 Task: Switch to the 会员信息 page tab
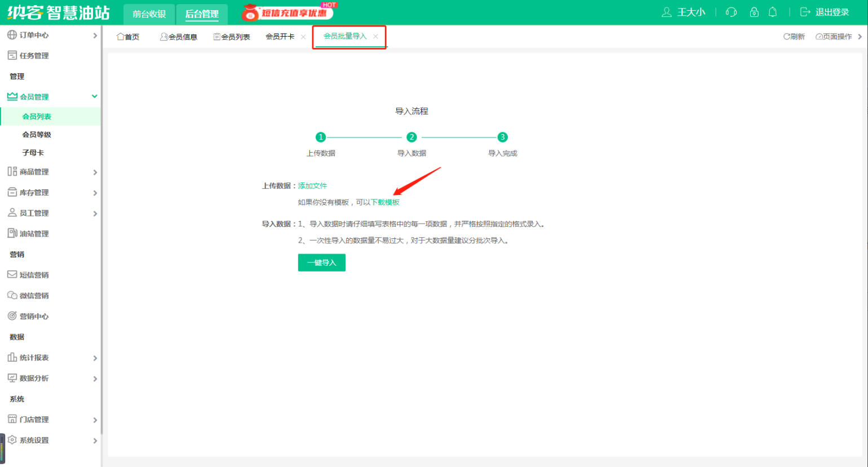point(179,37)
